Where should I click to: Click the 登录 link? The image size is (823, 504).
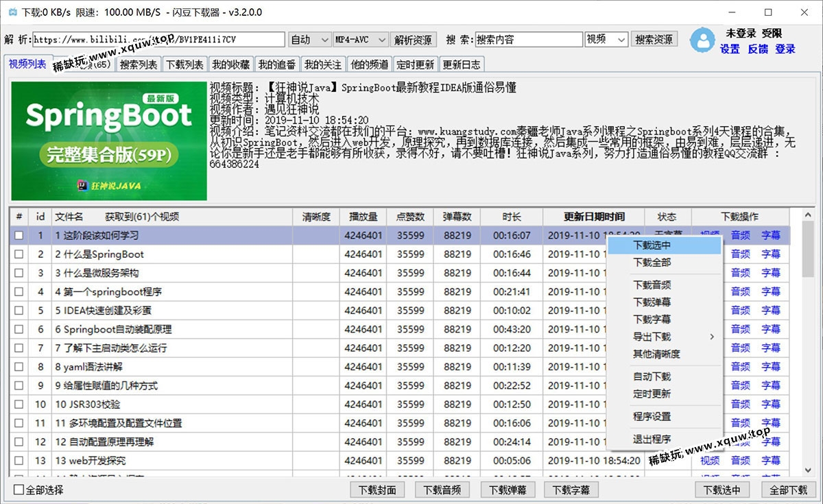pyautogui.click(x=785, y=49)
